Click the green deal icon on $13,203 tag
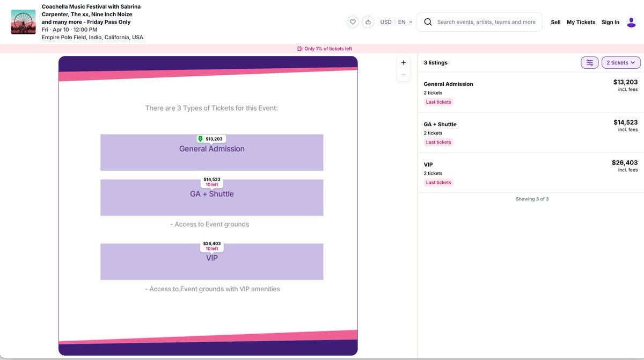This screenshot has width=644, height=360. tap(200, 139)
